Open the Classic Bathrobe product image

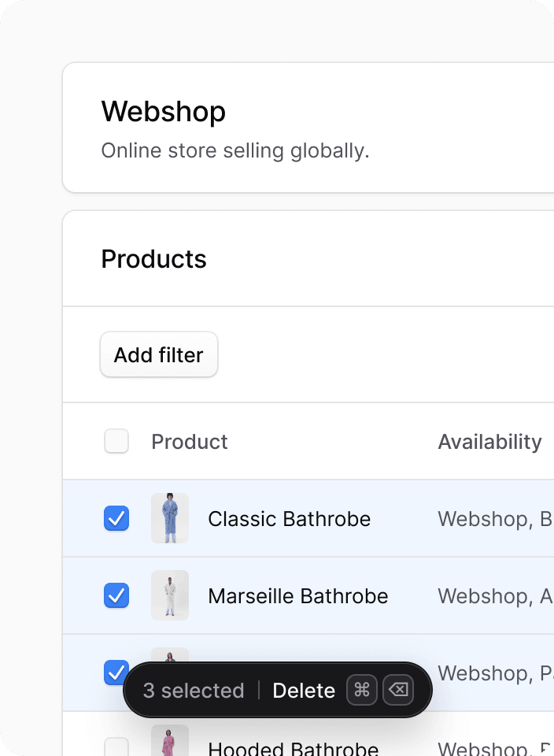click(x=169, y=518)
